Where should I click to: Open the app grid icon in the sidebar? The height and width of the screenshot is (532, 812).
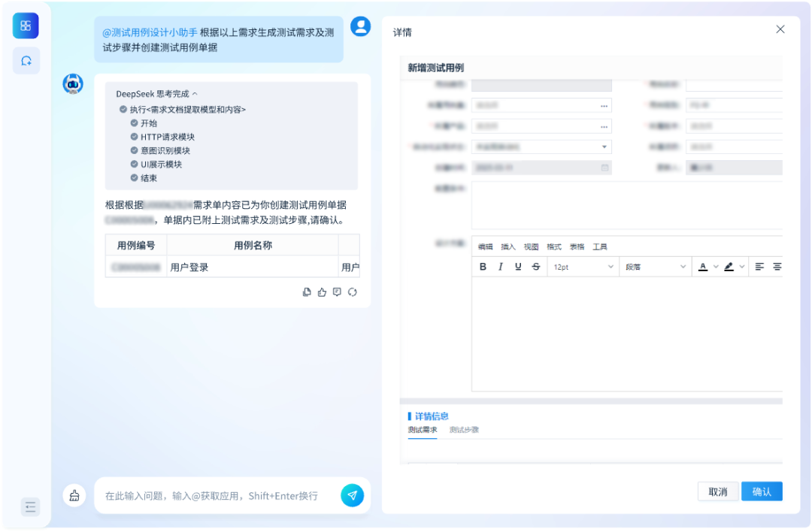pyautogui.click(x=26, y=25)
